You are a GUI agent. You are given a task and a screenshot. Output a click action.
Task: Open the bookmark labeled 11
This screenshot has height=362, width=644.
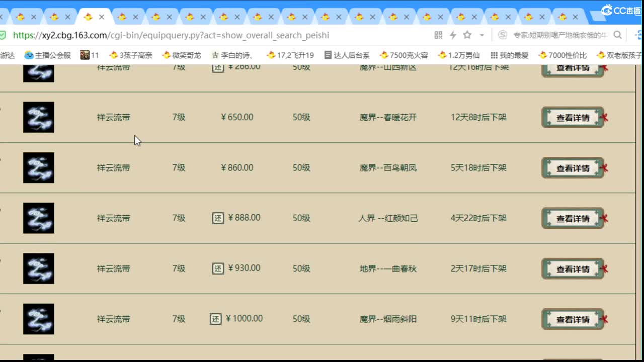tap(90, 55)
